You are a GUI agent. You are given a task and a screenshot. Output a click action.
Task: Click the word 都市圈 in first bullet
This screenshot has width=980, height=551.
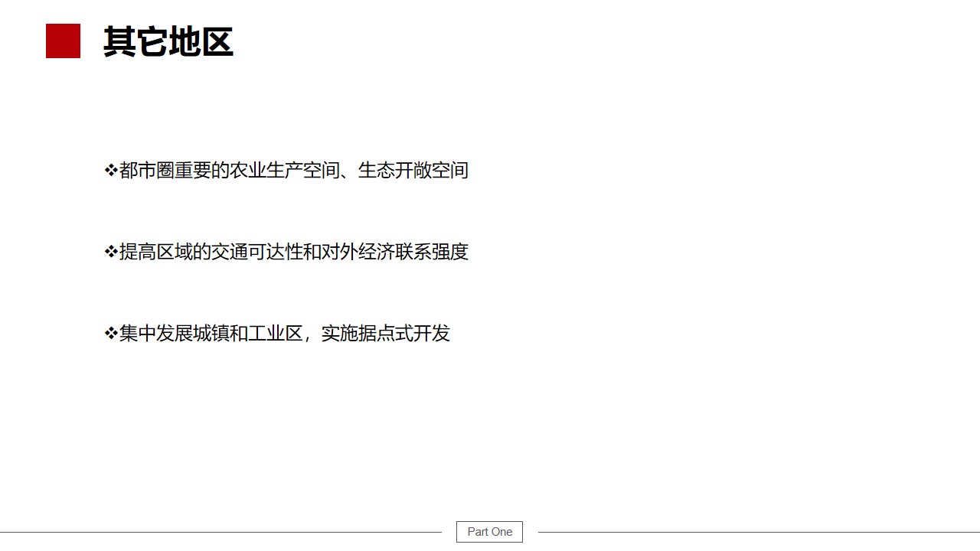[x=147, y=170]
